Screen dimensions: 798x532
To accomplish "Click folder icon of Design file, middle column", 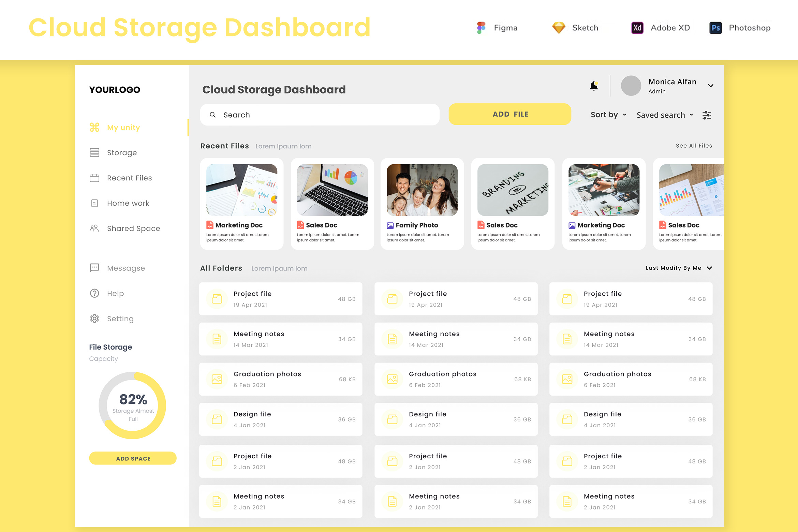I will pos(392,419).
